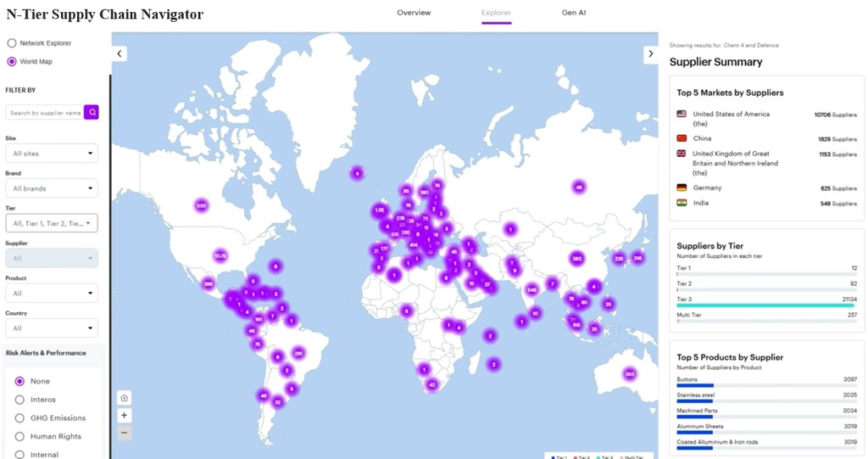Click the 6 cluster over West Africa
Screen dimensions: 868x459
coord(406,311)
